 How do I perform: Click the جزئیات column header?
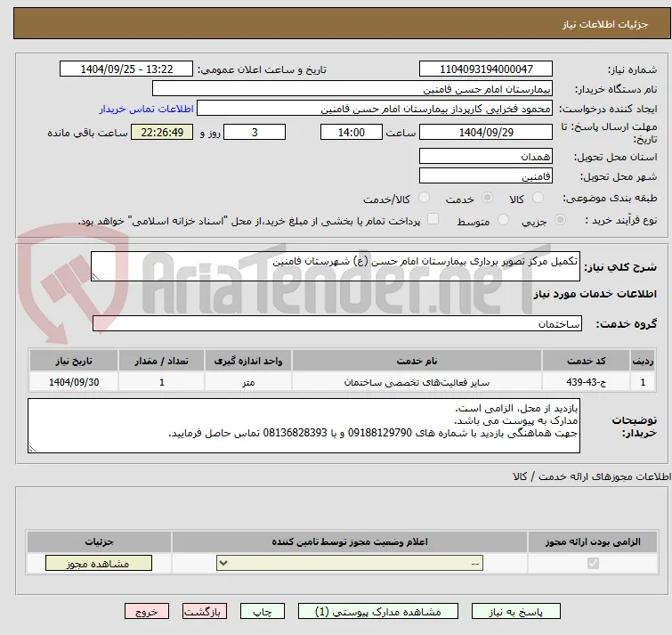click(99, 542)
